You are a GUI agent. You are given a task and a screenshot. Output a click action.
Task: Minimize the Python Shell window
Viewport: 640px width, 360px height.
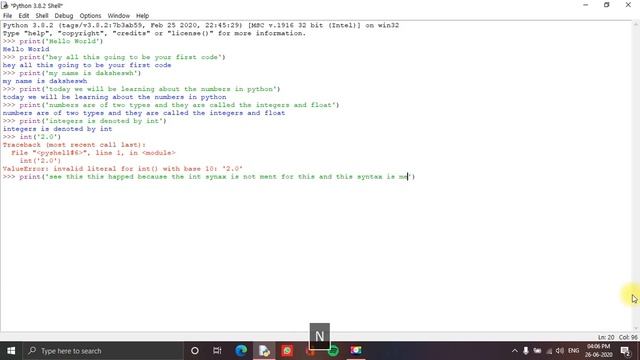coord(586,5)
